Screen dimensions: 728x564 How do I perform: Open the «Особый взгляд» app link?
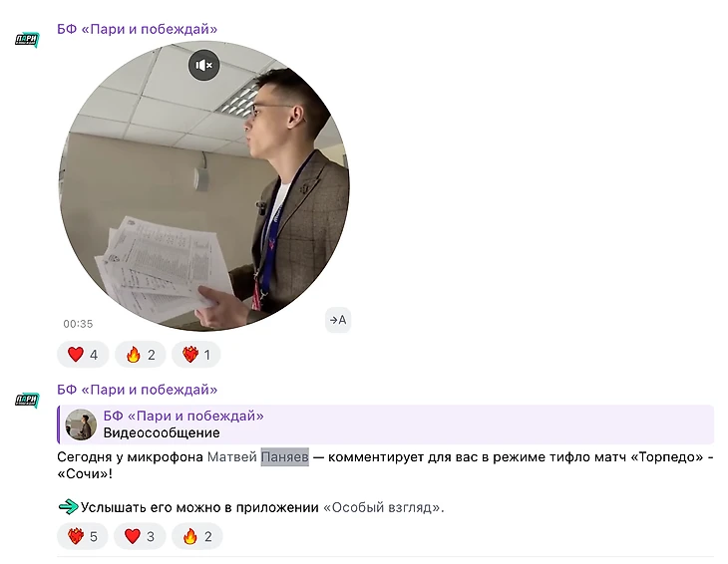(383, 507)
